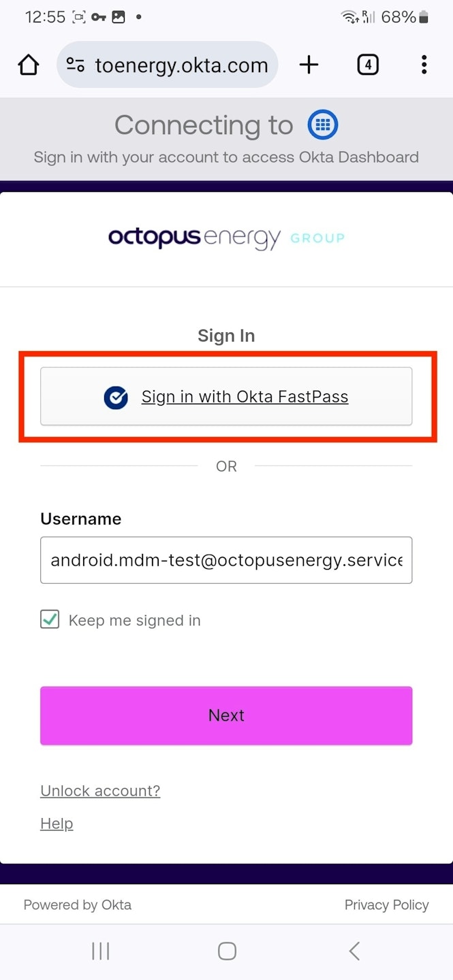Screen dimensions: 453x980
Task: Tap the Okta Dashboard app icon
Action: [323, 125]
